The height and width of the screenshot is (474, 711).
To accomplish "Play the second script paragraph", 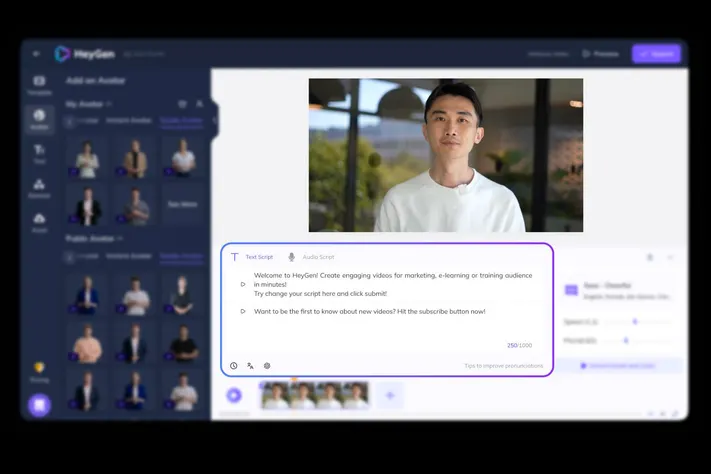I will [x=243, y=311].
